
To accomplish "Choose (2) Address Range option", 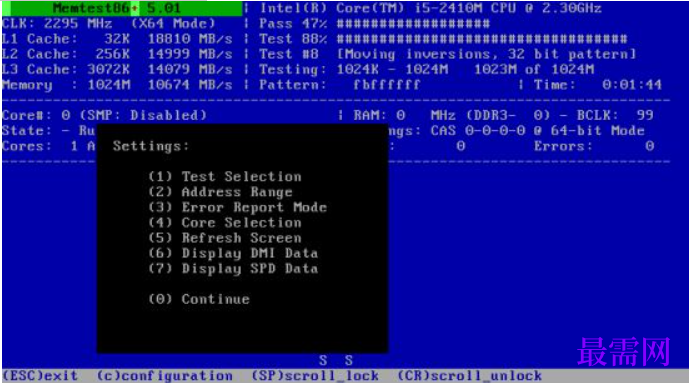I will tap(220, 192).
